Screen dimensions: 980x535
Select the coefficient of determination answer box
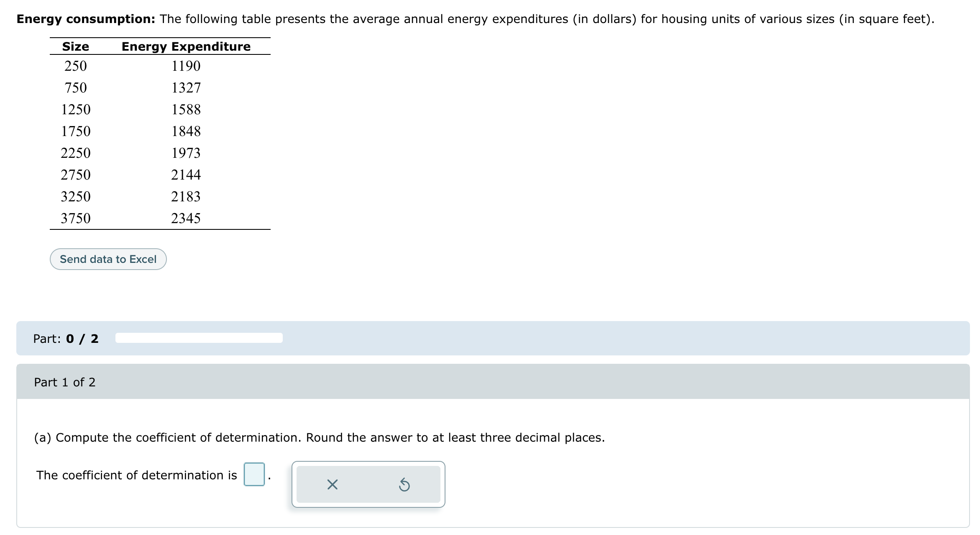point(254,475)
